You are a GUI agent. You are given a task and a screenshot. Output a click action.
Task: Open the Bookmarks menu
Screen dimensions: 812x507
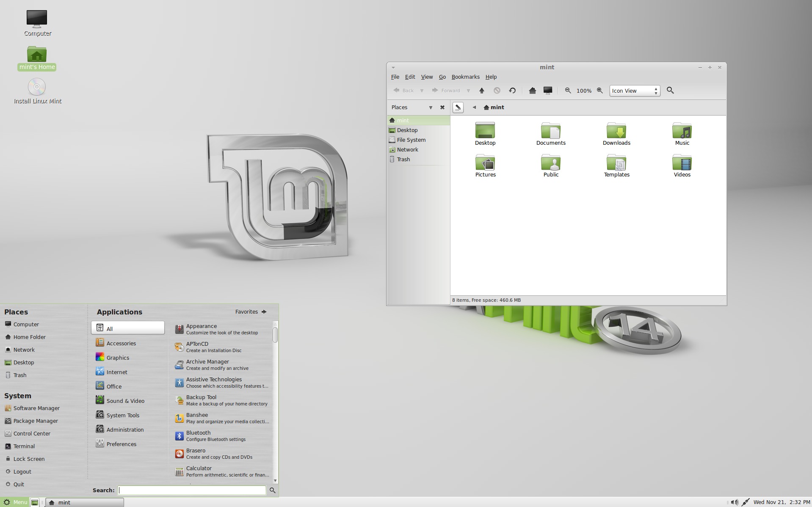pos(465,77)
